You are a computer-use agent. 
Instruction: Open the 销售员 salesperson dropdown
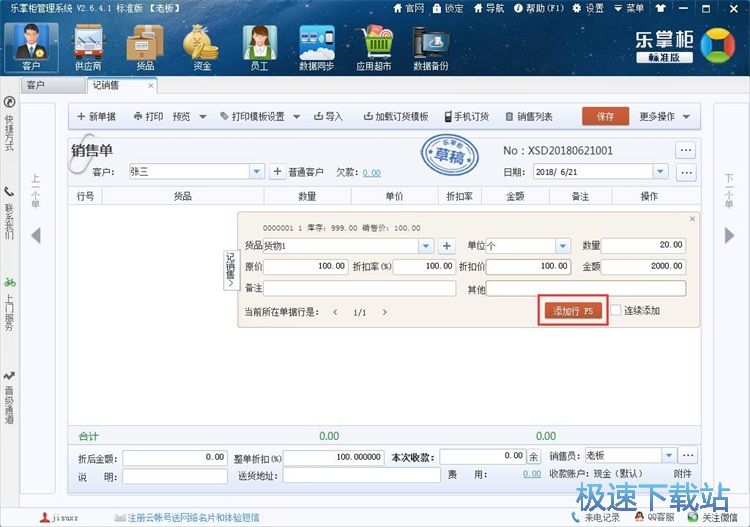(669, 456)
